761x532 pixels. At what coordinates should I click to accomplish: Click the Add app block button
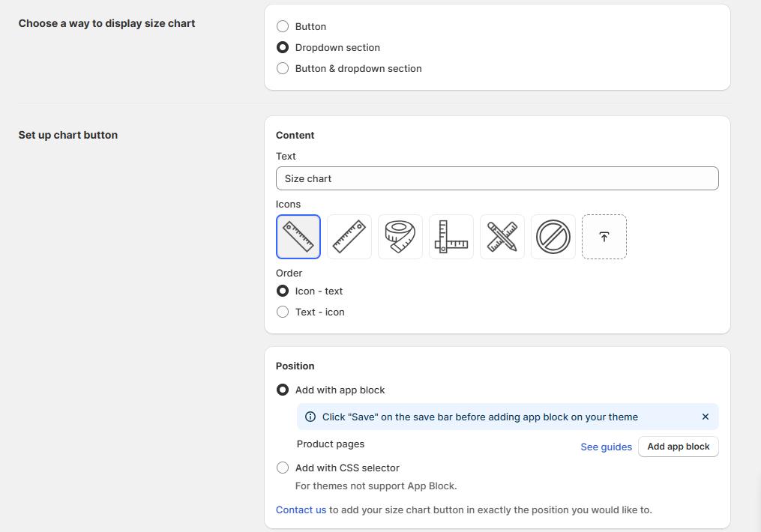[678, 447]
